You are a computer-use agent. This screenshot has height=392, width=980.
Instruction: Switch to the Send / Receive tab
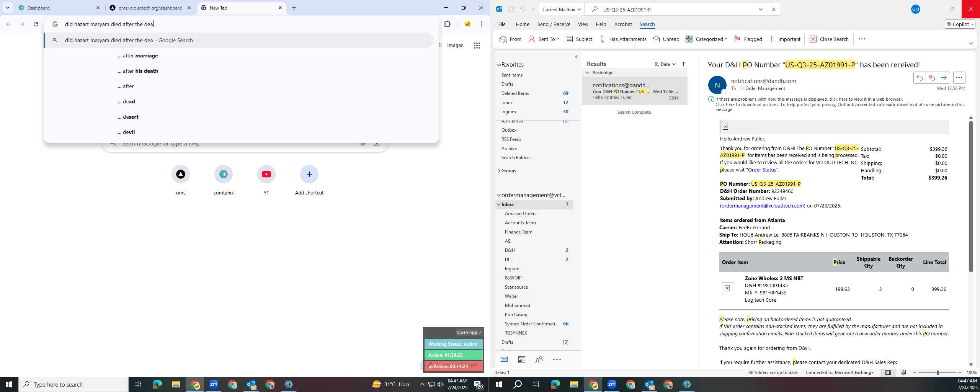click(554, 24)
